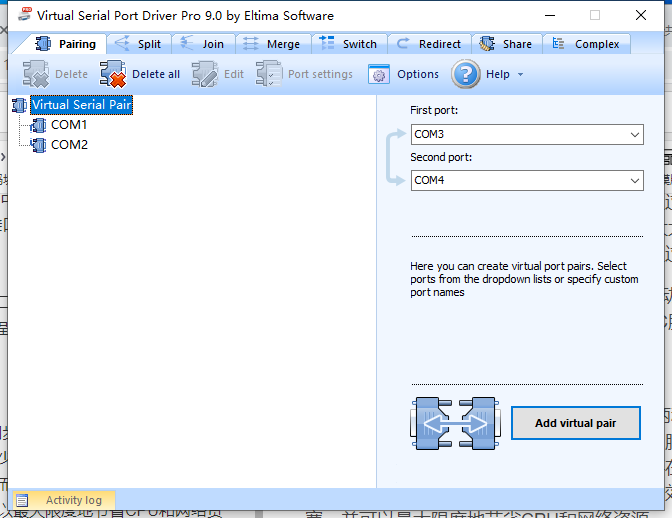
Task: Click the blue Help question mark icon
Action: (x=465, y=74)
